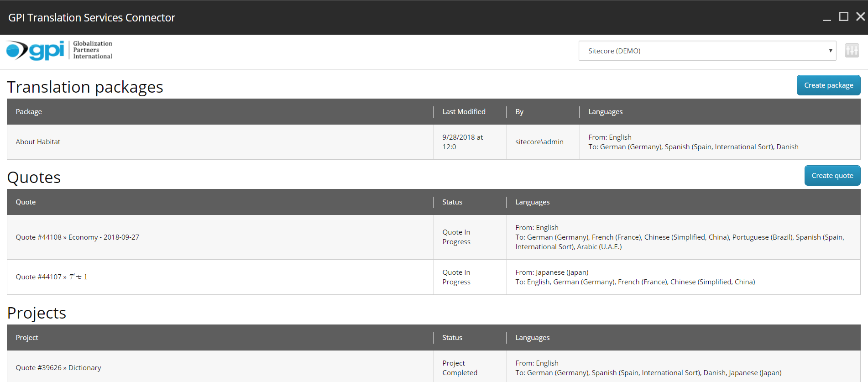Image resolution: width=868 pixels, height=382 pixels.
Task: Click Status header in Quotes table
Action: pos(452,202)
